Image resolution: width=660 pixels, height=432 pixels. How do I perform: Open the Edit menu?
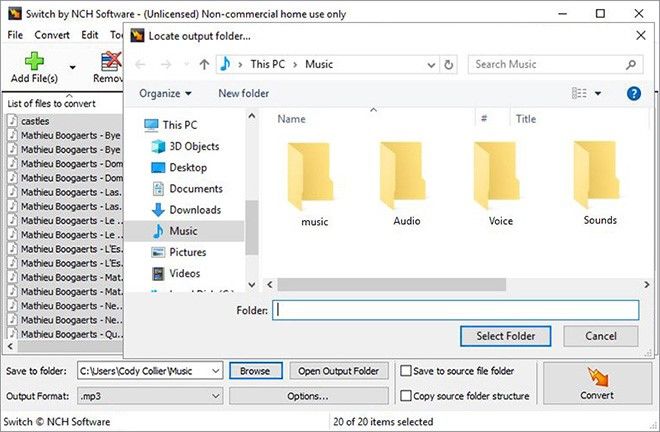coord(90,35)
